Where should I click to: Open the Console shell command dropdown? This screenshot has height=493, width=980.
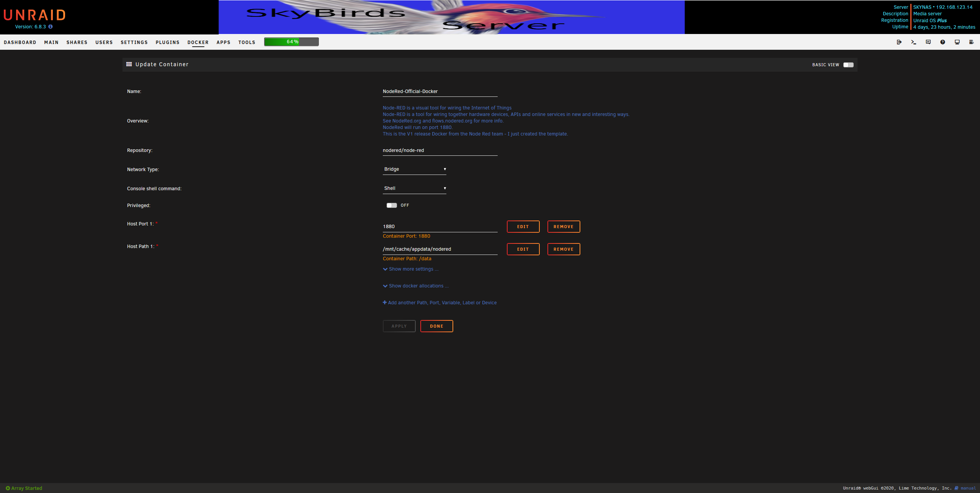(x=415, y=188)
